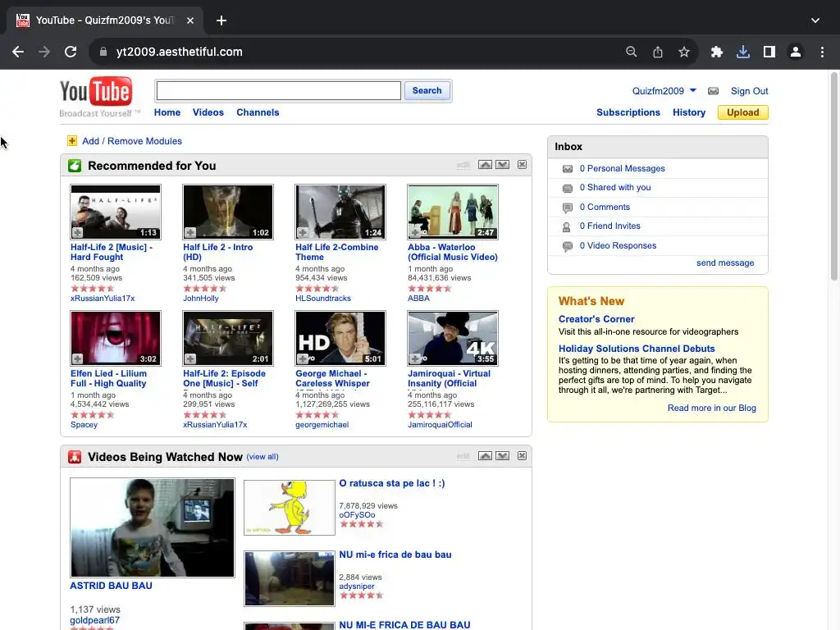Click the Search button

click(x=427, y=90)
